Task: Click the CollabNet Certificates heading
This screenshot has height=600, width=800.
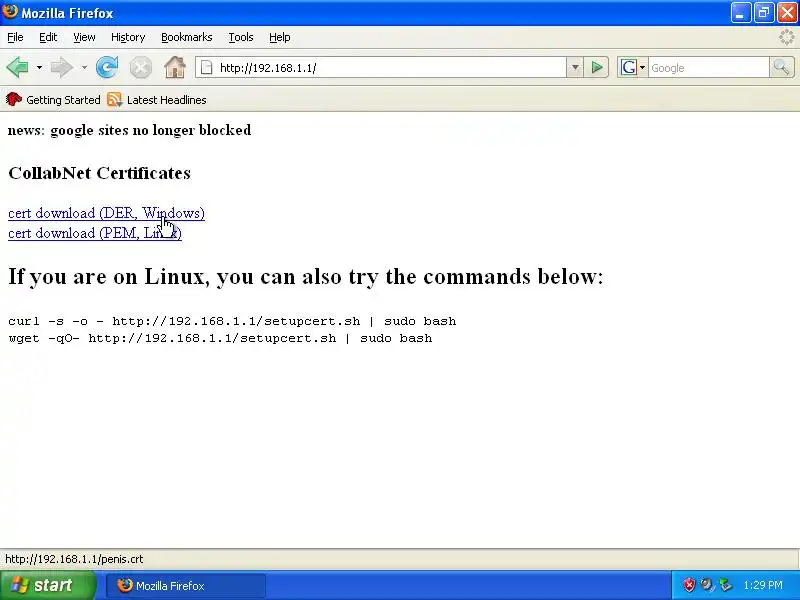Action: click(x=99, y=173)
